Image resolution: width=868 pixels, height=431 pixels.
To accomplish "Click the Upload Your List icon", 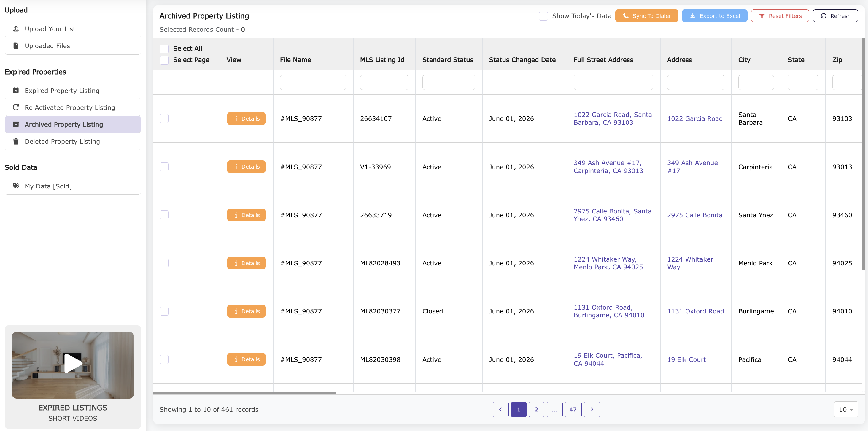I will click(x=16, y=29).
